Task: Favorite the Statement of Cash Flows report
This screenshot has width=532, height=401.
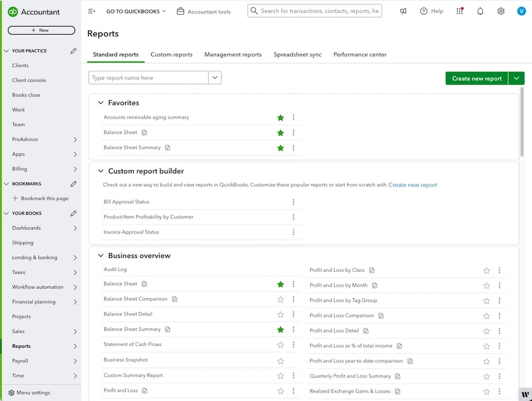Action: pyautogui.click(x=280, y=345)
